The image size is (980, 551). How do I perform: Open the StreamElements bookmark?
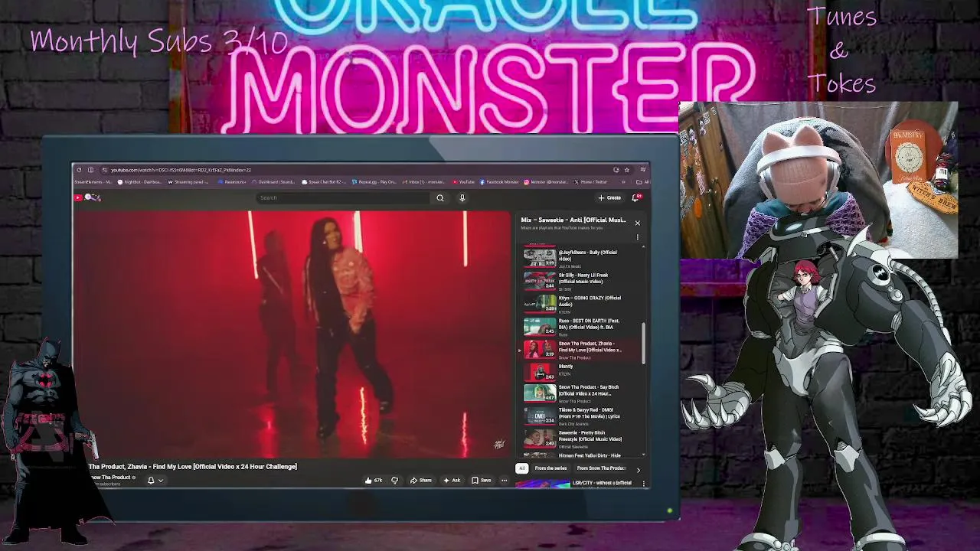click(x=93, y=182)
